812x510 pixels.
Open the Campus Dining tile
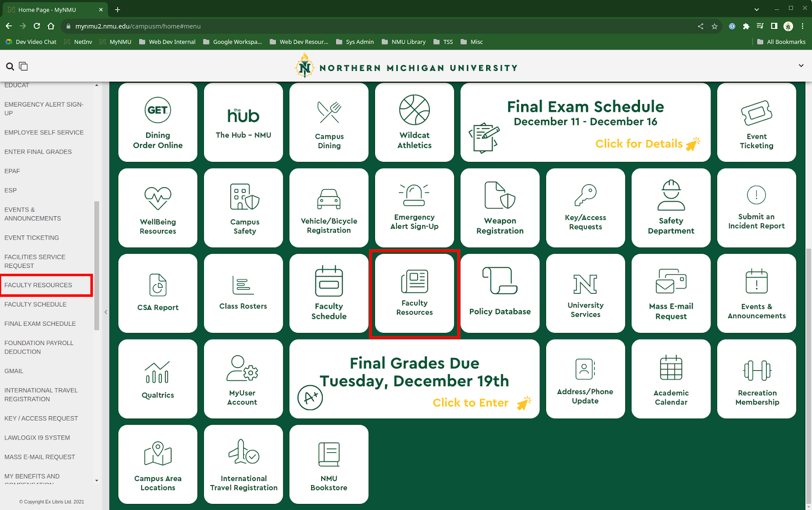pos(329,122)
